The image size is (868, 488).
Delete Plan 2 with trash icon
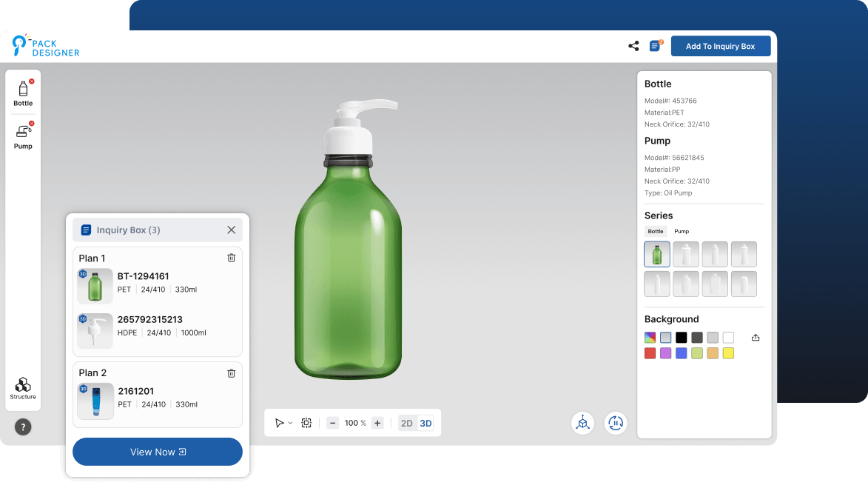coord(231,373)
